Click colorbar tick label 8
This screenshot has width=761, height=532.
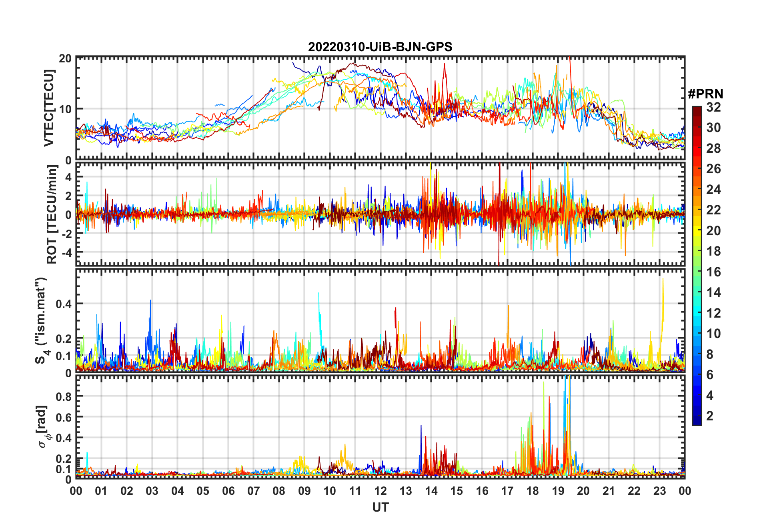[x=710, y=354]
